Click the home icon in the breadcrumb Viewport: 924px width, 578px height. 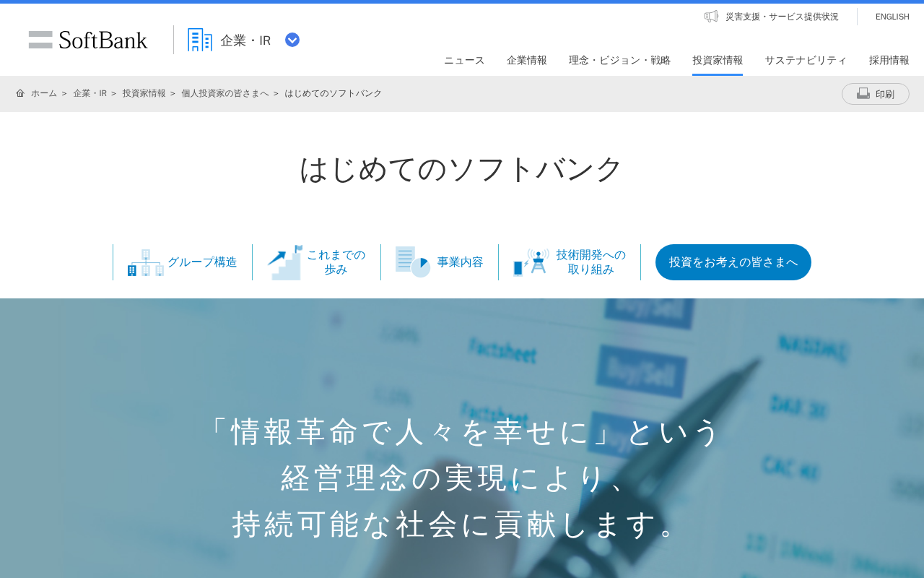[x=20, y=93]
